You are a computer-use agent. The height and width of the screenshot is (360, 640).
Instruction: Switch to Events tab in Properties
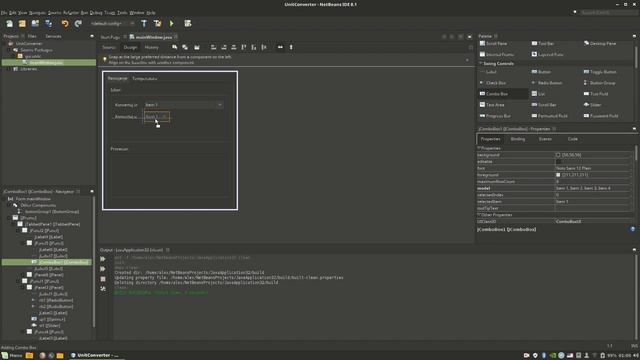545,139
